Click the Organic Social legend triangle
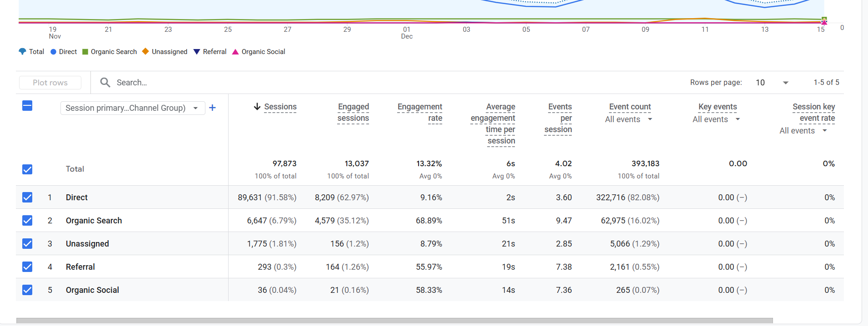 point(235,52)
